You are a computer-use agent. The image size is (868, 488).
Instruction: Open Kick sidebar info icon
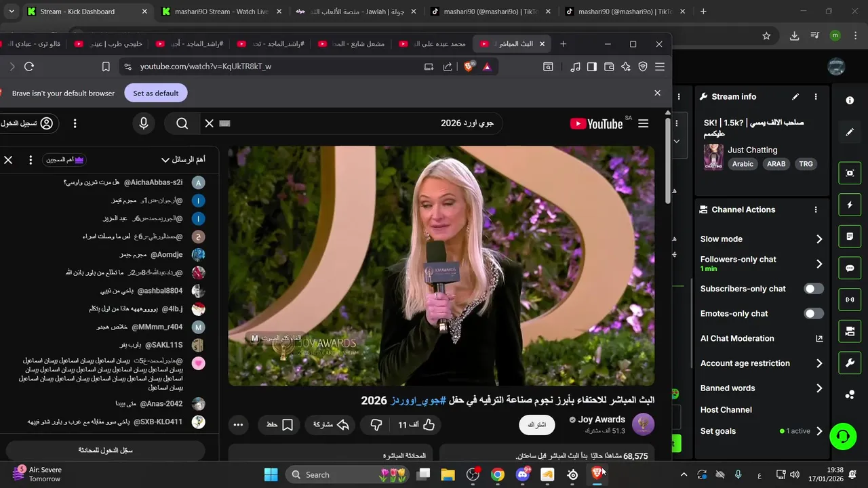click(x=850, y=100)
